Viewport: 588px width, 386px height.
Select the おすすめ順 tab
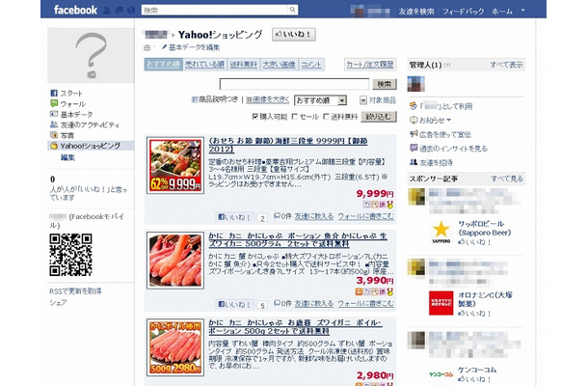click(163, 65)
